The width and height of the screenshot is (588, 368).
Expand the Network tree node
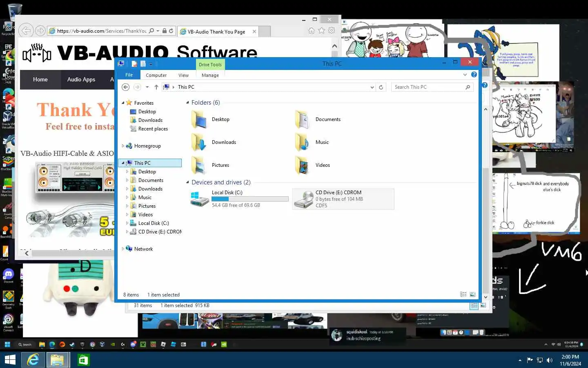pyautogui.click(x=123, y=249)
